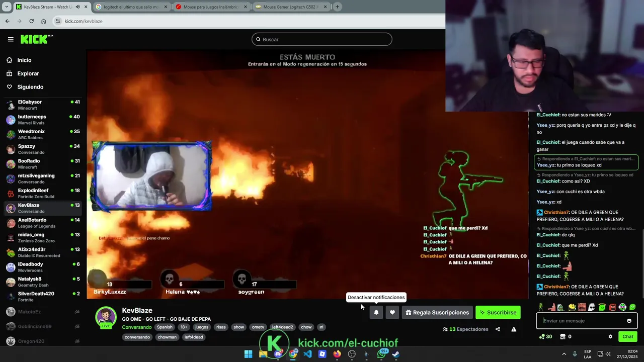Screen dimensions: 644x362
Task: Open butterneeps channel in sidebar
Action: [x=43, y=120]
